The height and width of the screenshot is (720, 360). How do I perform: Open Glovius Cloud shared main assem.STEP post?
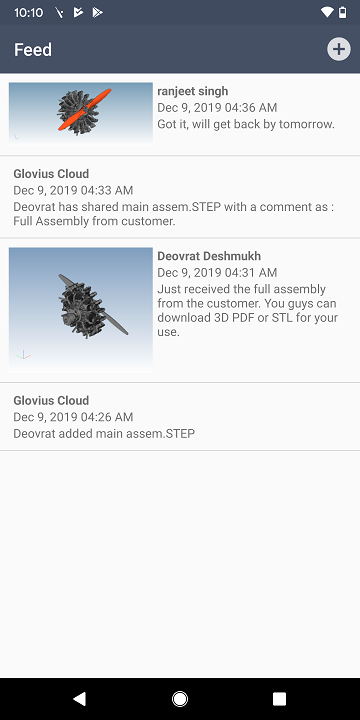[180, 197]
